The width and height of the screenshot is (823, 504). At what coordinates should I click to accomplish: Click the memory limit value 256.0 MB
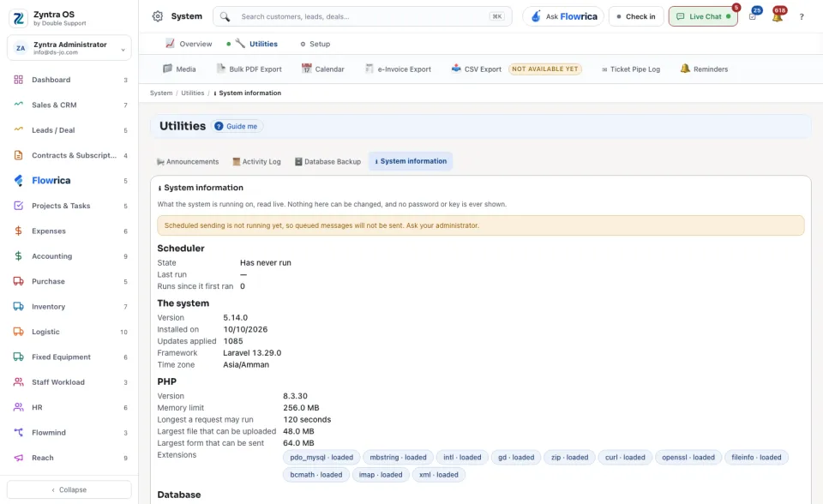(301, 407)
